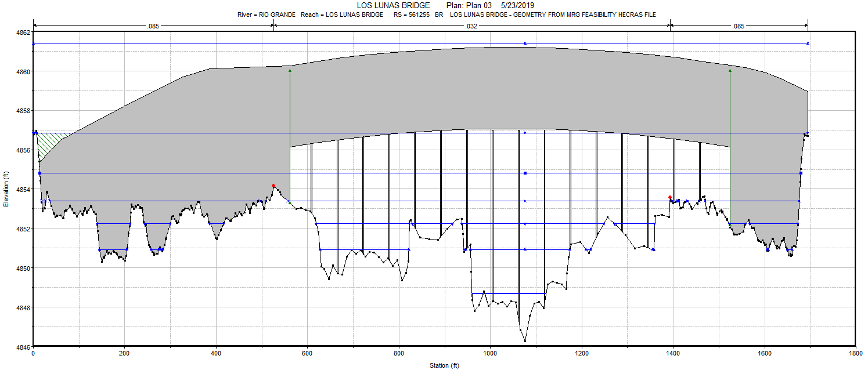Click the lowest point of the channel bed
868x370 pixels.
(x=525, y=341)
